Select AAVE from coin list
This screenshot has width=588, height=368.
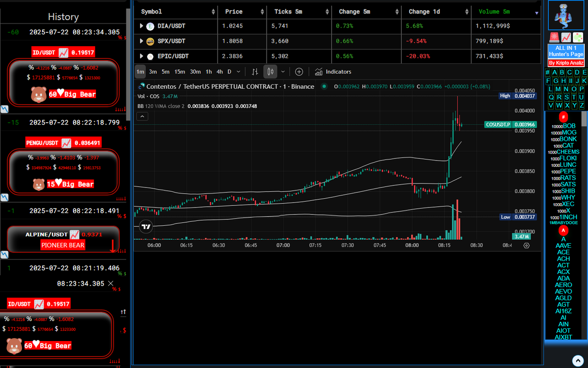click(563, 246)
